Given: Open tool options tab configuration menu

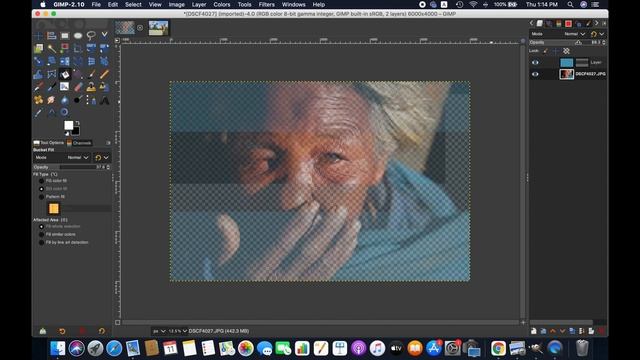Looking at the screenshot, I should [x=108, y=143].
